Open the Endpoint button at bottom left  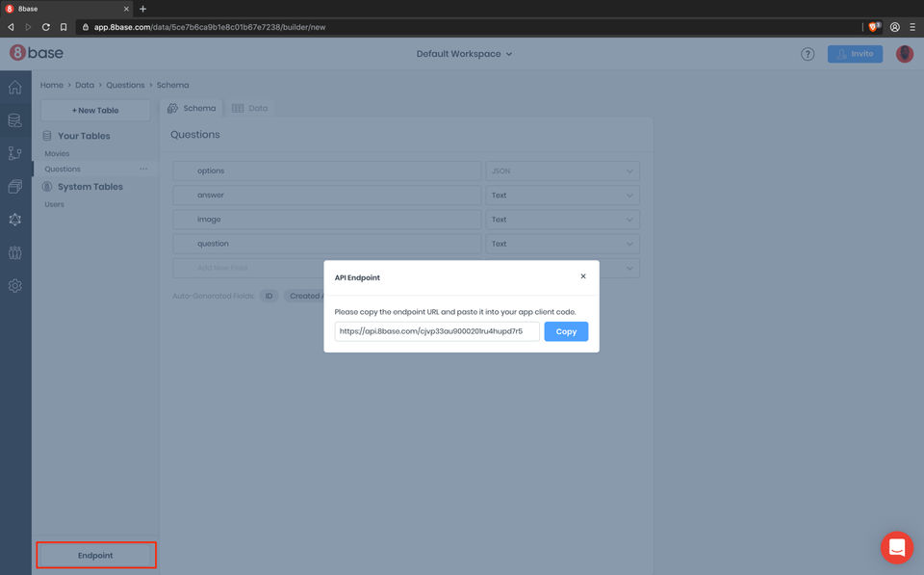click(x=96, y=556)
